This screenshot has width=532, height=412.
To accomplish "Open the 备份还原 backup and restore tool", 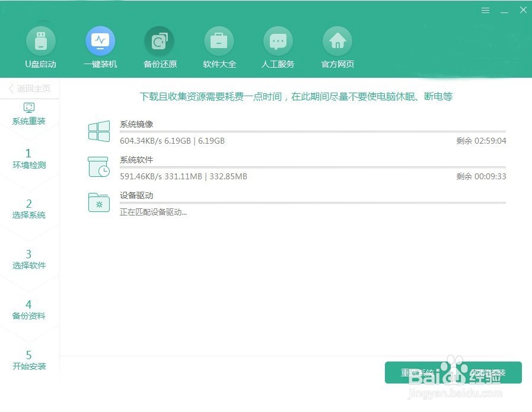I will [x=160, y=40].
